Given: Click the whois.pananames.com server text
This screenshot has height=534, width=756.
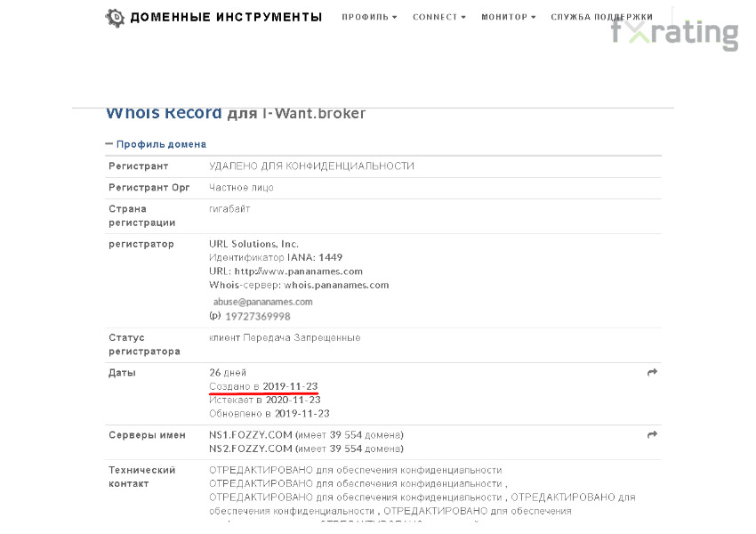Looking at the screenshot, I should (336, 285).
